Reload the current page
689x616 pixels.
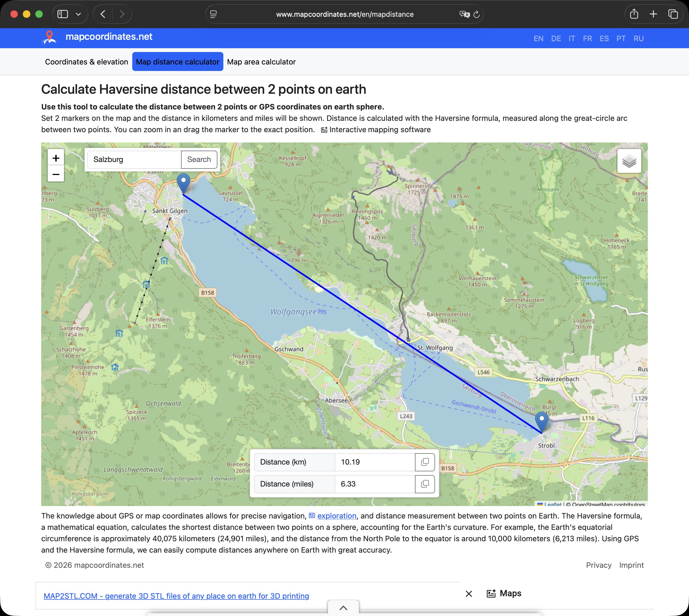476,14
